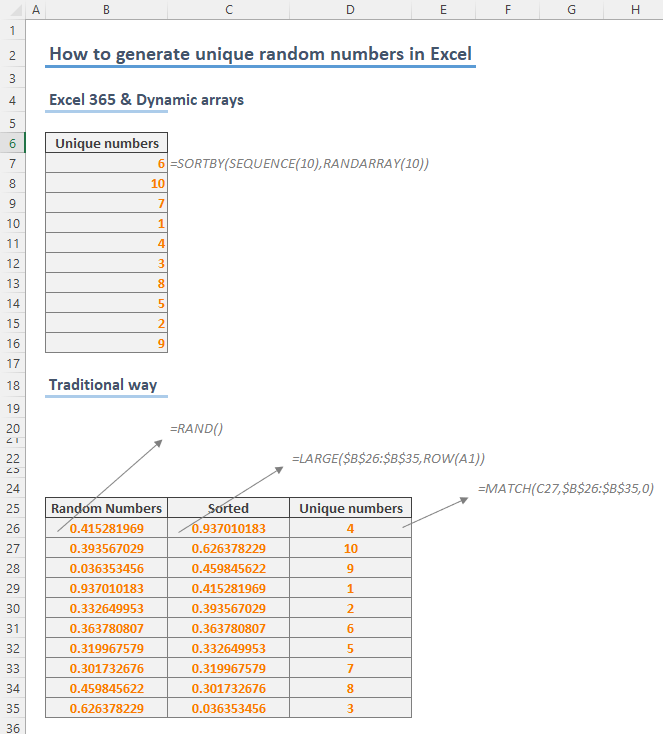
Task: Click the SORTBY(SEQUENCE(10),RANDARRAY(10)) formula text
Action: pos(300,163)
